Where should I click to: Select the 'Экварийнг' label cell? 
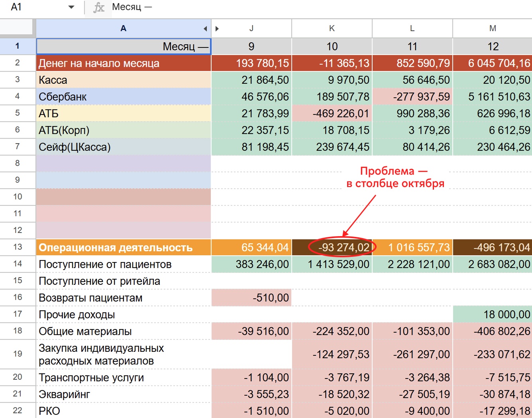pyautogui.click(x=124, y=394)
